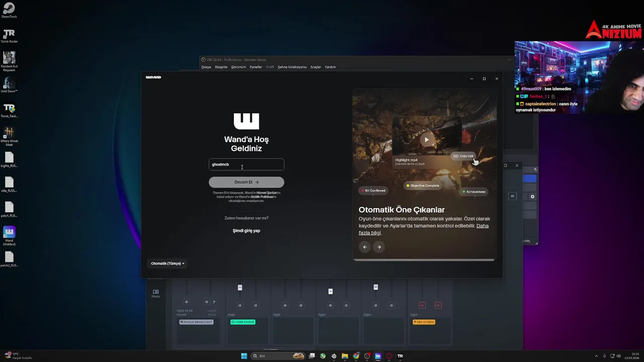Click the ghostmcb username input field
Image resolution: width=644 pixels, height=362 pixels.
click(x=246, y=164)
